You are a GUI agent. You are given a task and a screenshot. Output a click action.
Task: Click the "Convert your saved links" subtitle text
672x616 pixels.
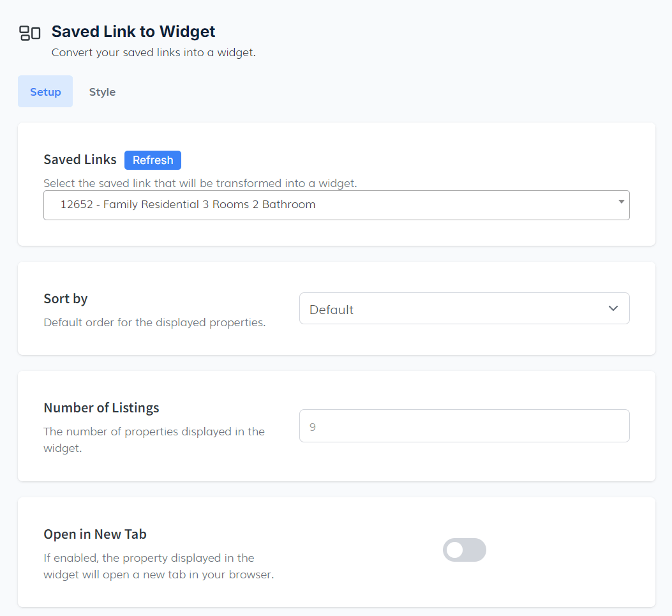(153, 53)
